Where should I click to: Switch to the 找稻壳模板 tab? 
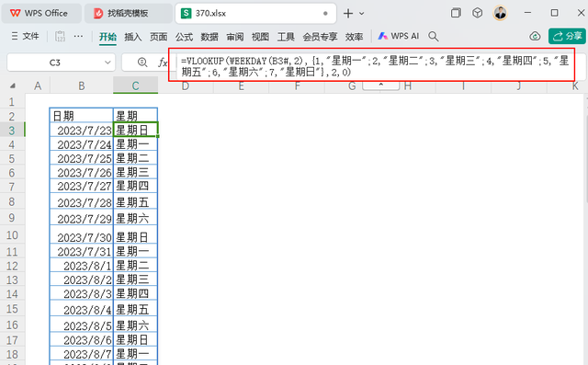pyautogui.click(x=128, y=13)
